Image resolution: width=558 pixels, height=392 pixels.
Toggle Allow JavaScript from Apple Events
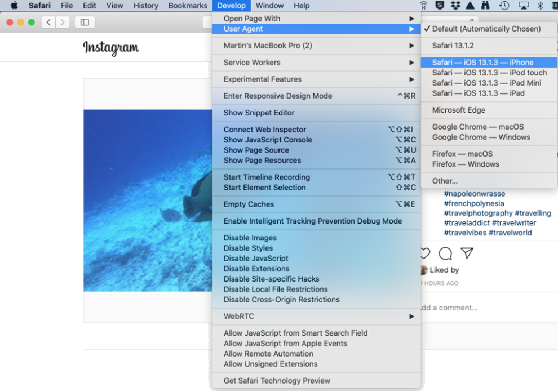316,343
